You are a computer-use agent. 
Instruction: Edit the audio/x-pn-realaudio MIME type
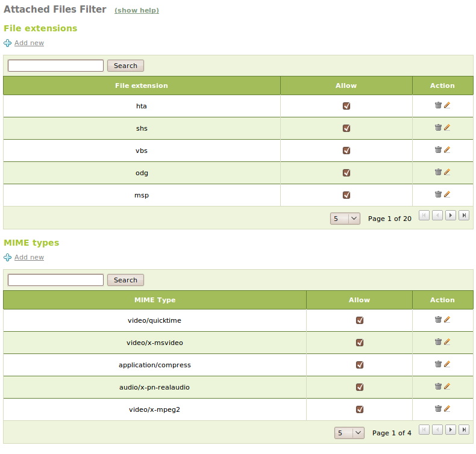447,387
